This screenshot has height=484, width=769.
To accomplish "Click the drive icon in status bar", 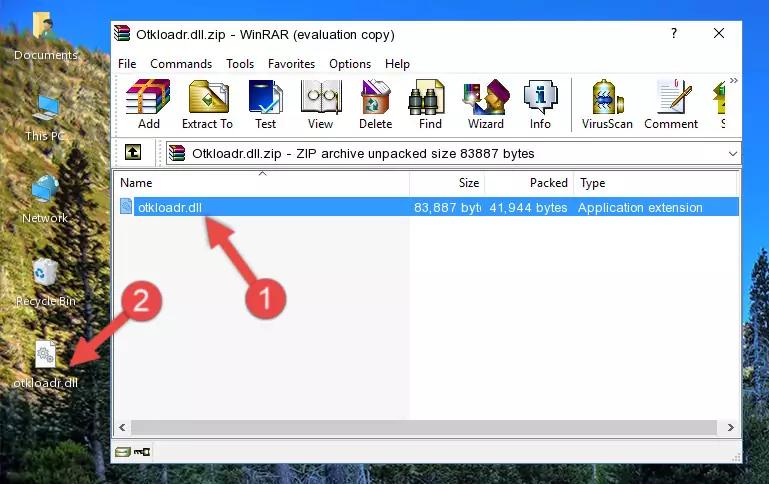I will coord(123,452).
